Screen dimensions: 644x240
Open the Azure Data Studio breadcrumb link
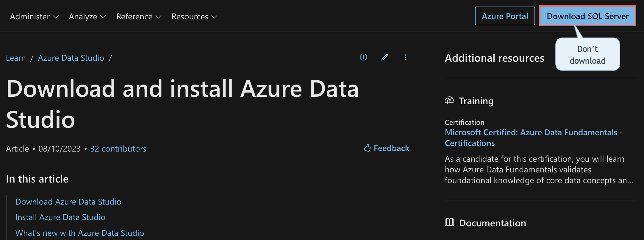71,58
